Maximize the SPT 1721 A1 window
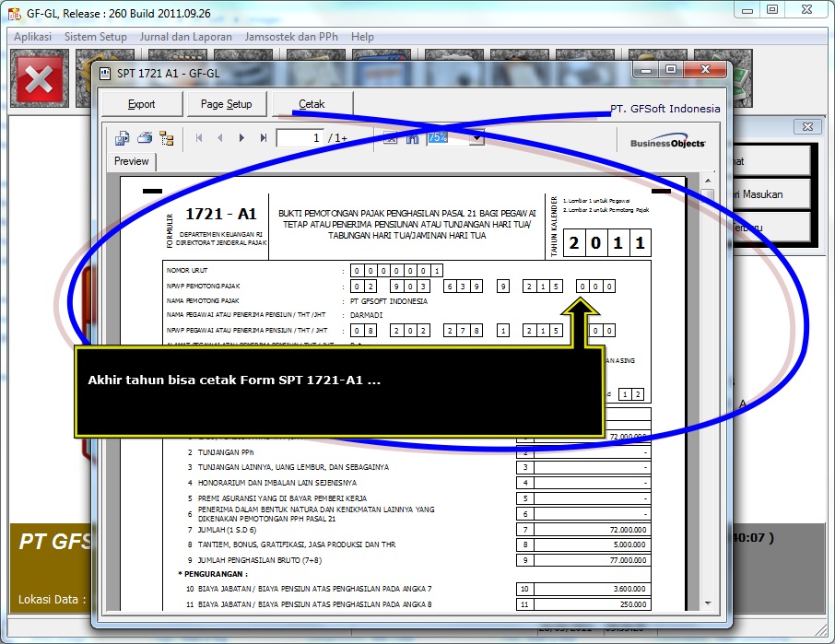Screen dimensions: 835x644 coord(671,70)
